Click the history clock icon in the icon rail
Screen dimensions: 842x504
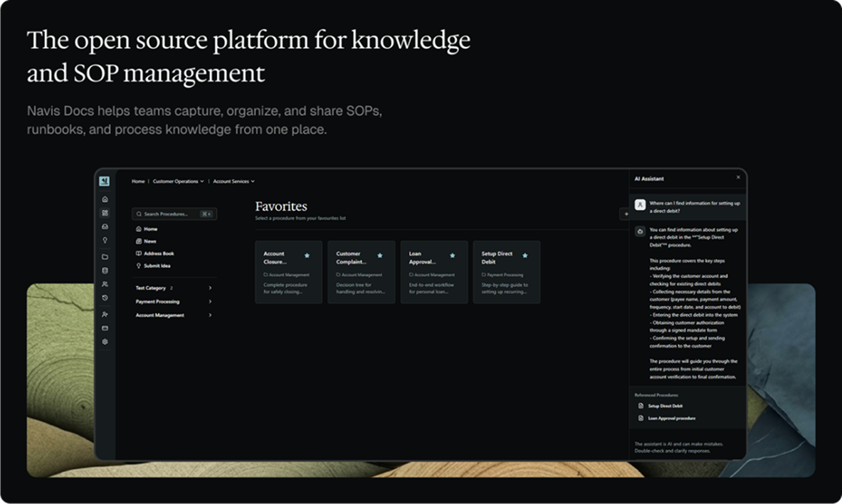click(105, 298)
